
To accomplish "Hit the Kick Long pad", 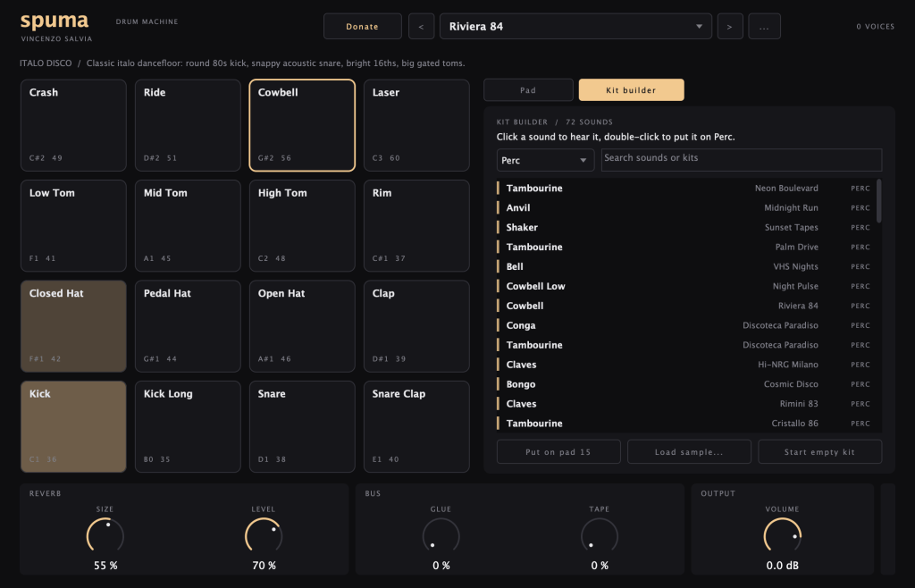I will click(188, 426).
